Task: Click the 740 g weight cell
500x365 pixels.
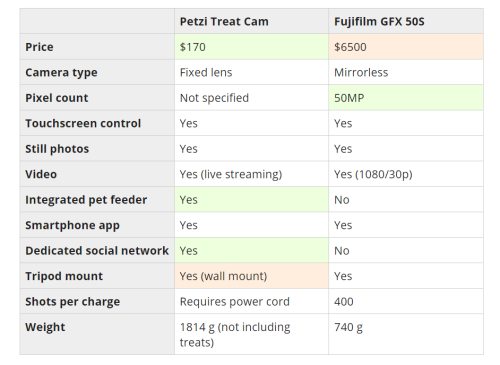Action: point(406,334)
